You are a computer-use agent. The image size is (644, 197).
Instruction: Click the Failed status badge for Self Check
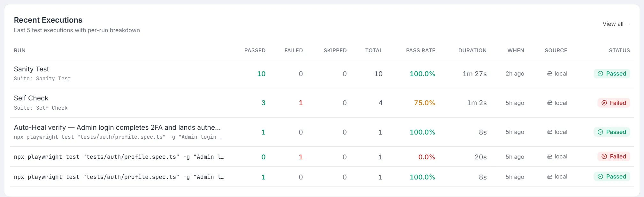(614, 103)
